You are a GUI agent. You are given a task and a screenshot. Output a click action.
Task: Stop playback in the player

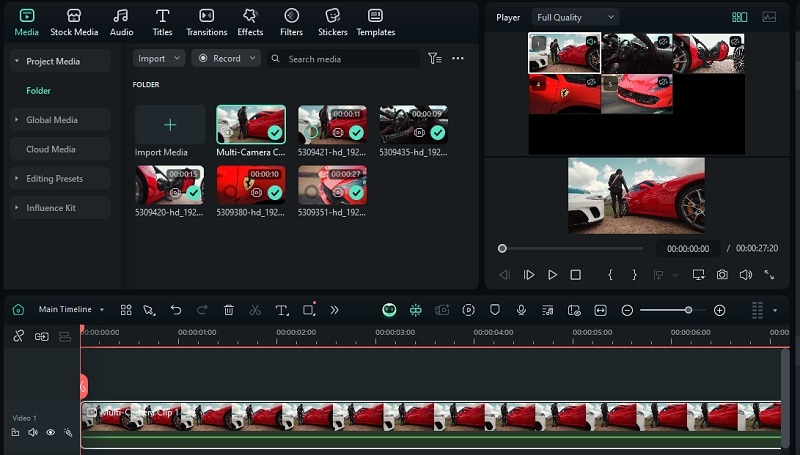click(x=576, y=275)
